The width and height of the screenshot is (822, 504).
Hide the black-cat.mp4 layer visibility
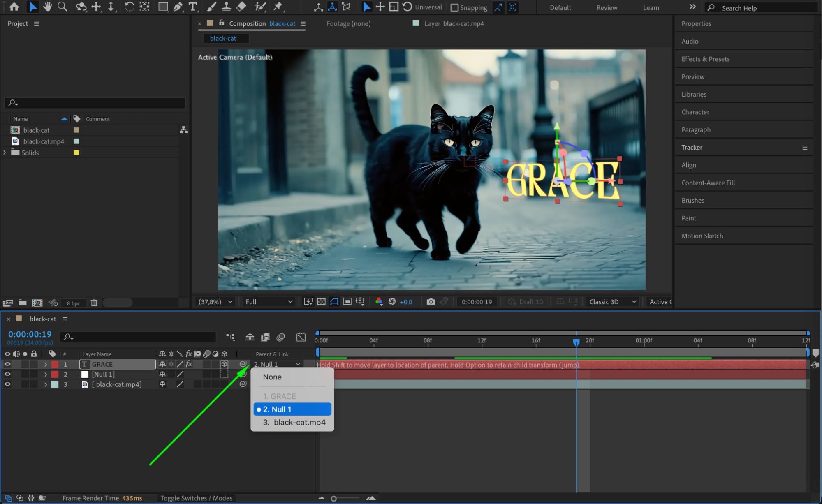tap(7, 384)
